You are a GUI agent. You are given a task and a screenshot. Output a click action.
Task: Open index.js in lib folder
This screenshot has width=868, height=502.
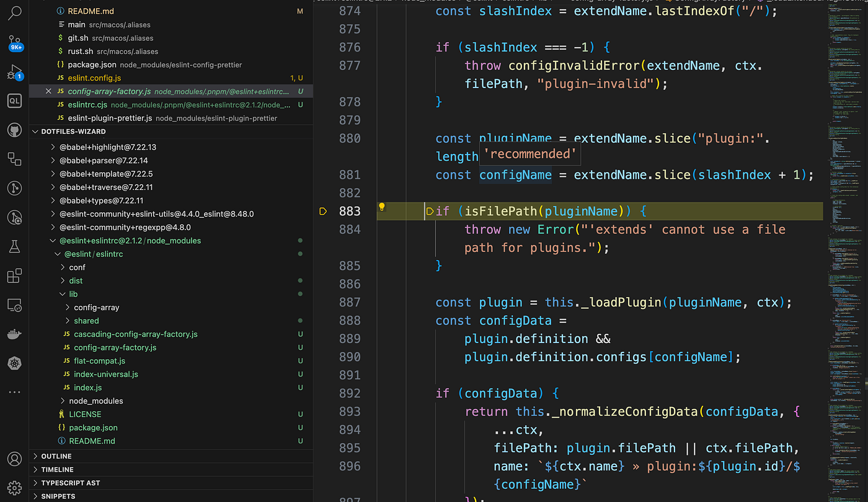(87, 387)
